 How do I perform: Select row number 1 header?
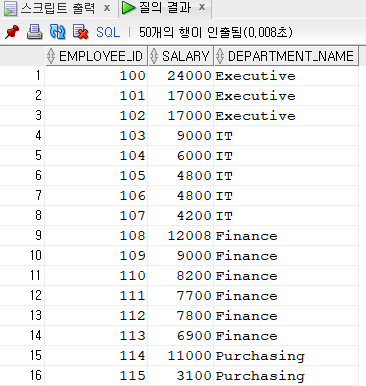click(22, 76)
